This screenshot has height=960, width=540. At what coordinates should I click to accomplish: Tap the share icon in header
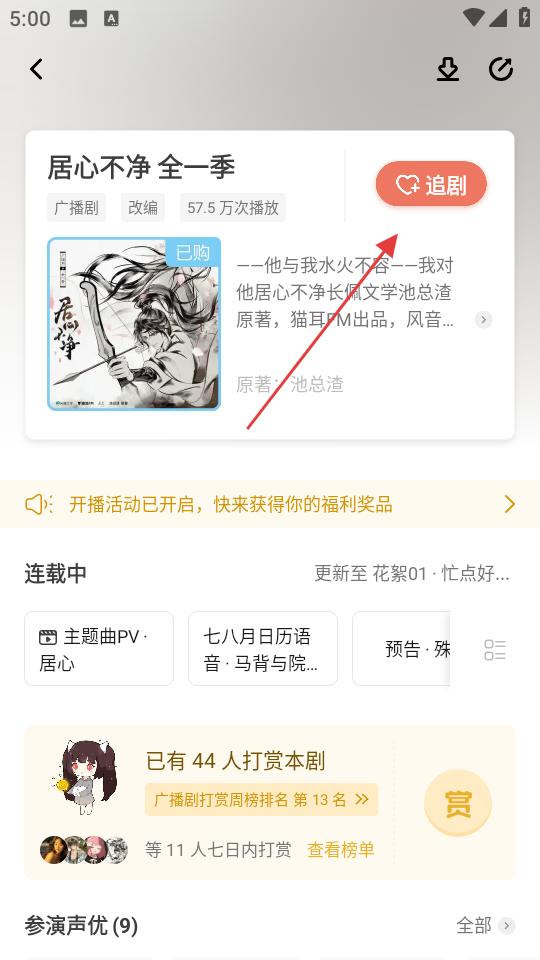(501, 69)
